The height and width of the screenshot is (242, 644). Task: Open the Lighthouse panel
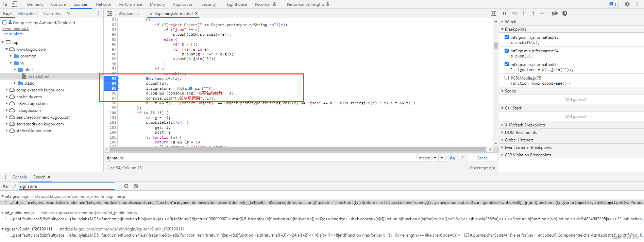pos(237,4)
